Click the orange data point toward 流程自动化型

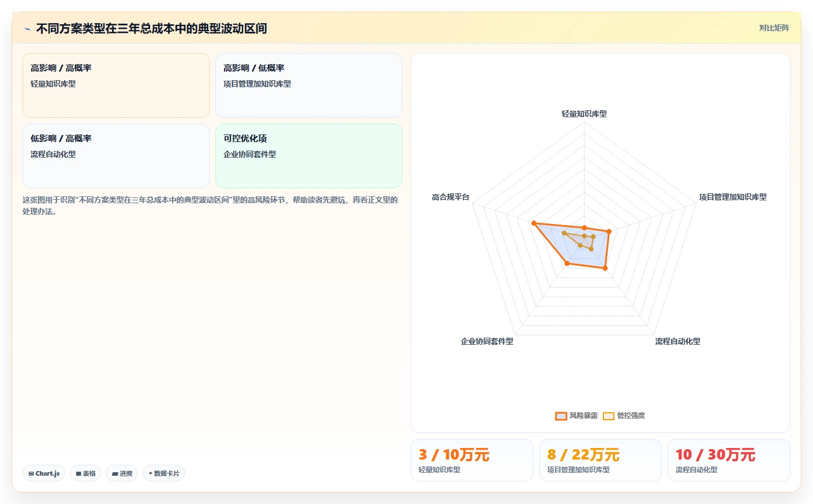point(605,268)
